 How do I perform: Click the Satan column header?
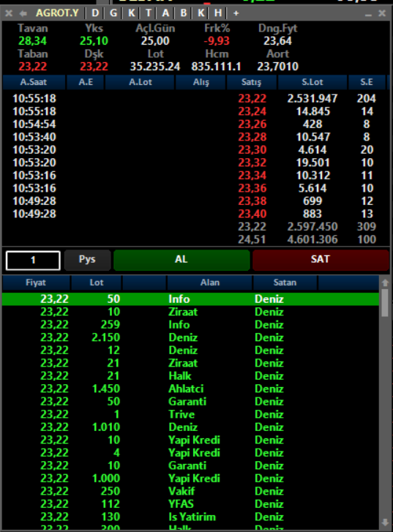pyautogui.click(x=285, y=282)
